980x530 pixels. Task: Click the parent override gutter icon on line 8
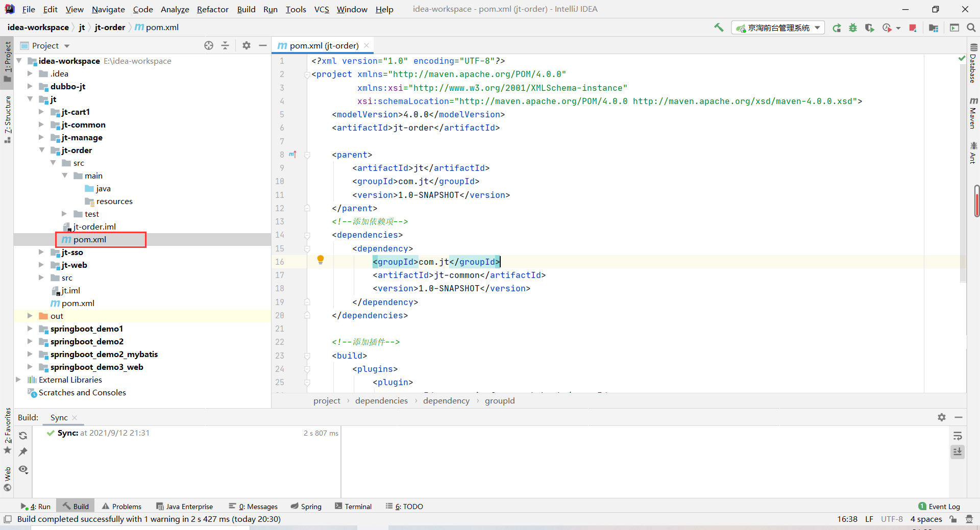[292, 154]
